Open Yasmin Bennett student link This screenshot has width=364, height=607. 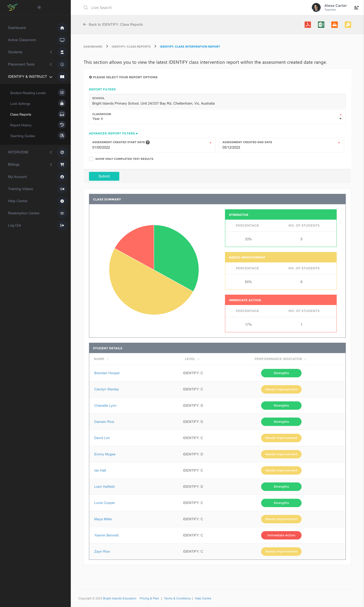106,535
